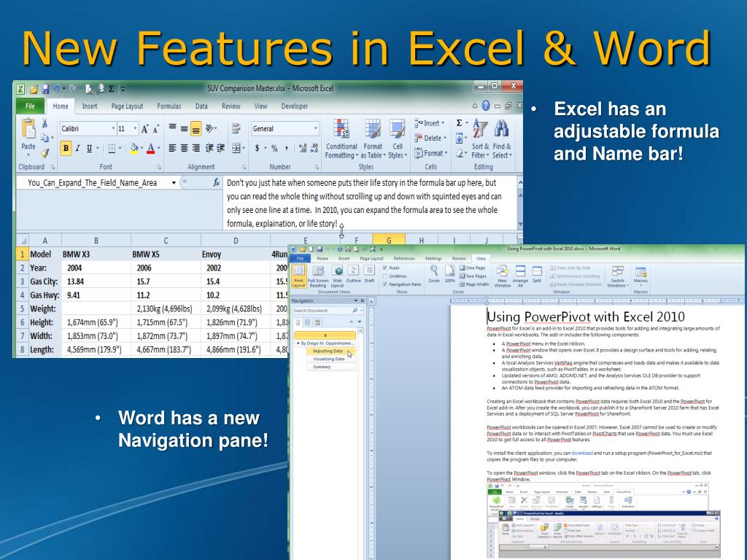Open Conditional Formatting in Excel
This screenshot has height=560, width=747.
(x=341, y=139)
